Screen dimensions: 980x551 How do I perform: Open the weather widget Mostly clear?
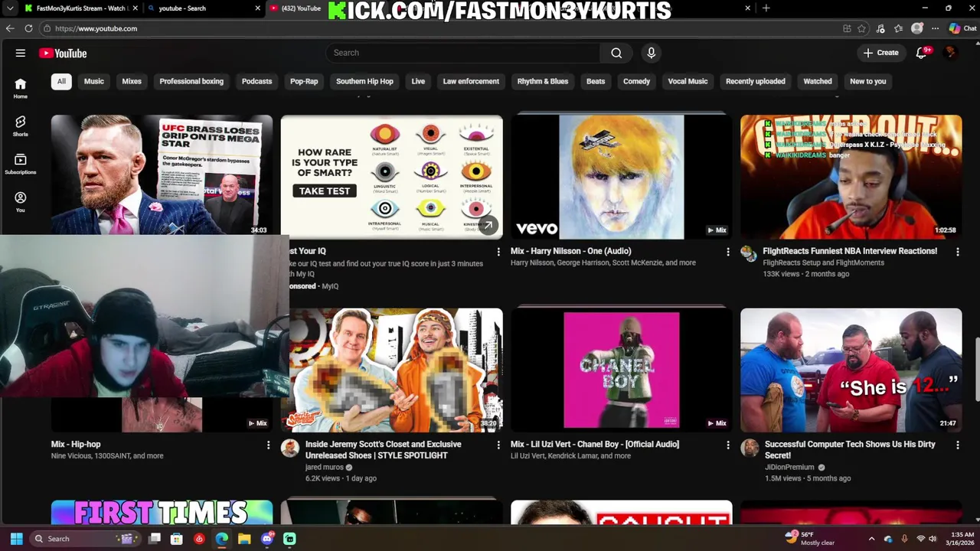pyautogui.click(x=810, y=539)
